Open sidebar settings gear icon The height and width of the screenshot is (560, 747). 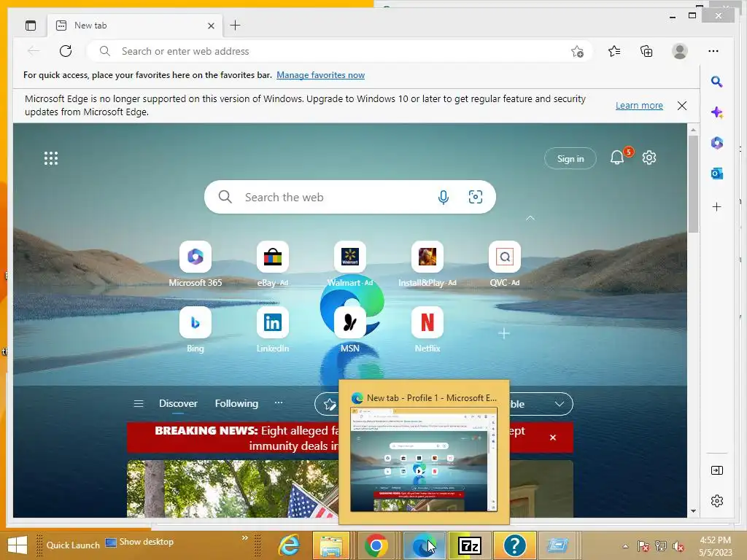pyautogui.click(x=716, y=501)
